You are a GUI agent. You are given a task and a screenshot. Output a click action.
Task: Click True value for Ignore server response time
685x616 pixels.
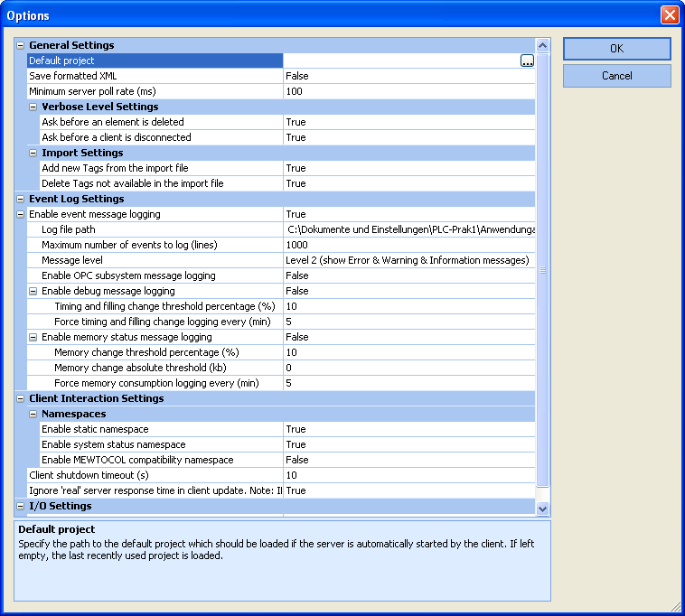296,490
